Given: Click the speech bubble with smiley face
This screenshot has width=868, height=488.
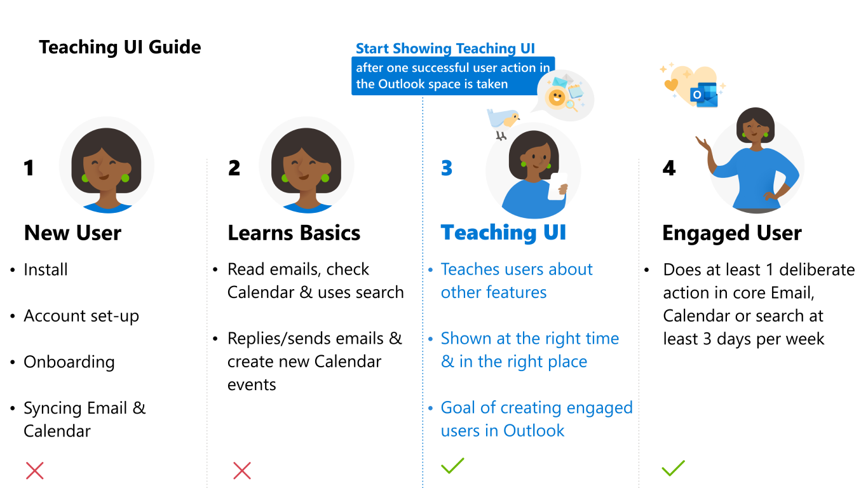Looking at the screenshot, I should point(564,95).
